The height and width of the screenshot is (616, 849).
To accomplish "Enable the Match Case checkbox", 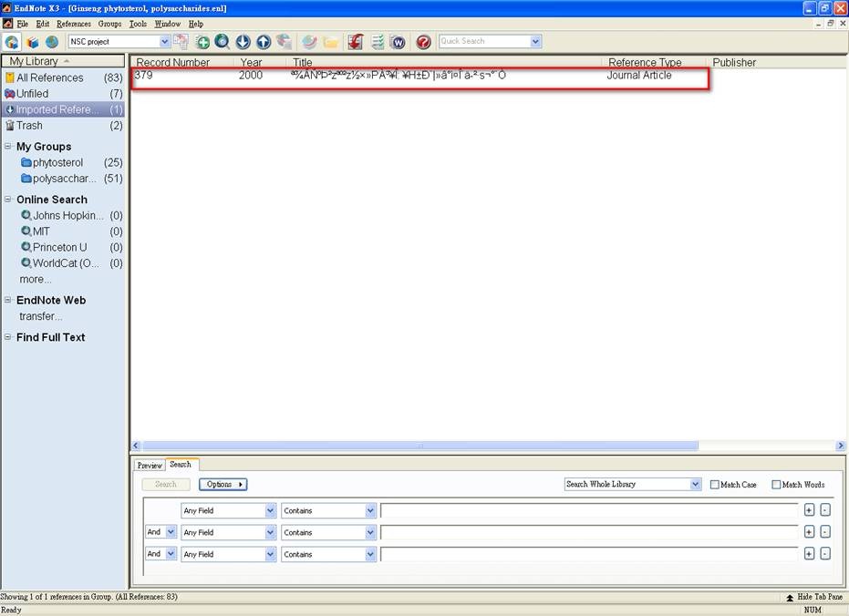I will [x=714, y=485].
